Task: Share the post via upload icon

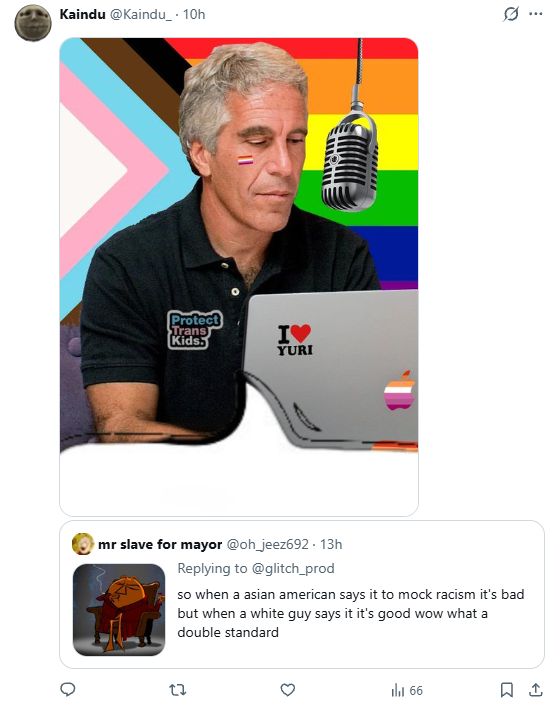Action: 535,690
